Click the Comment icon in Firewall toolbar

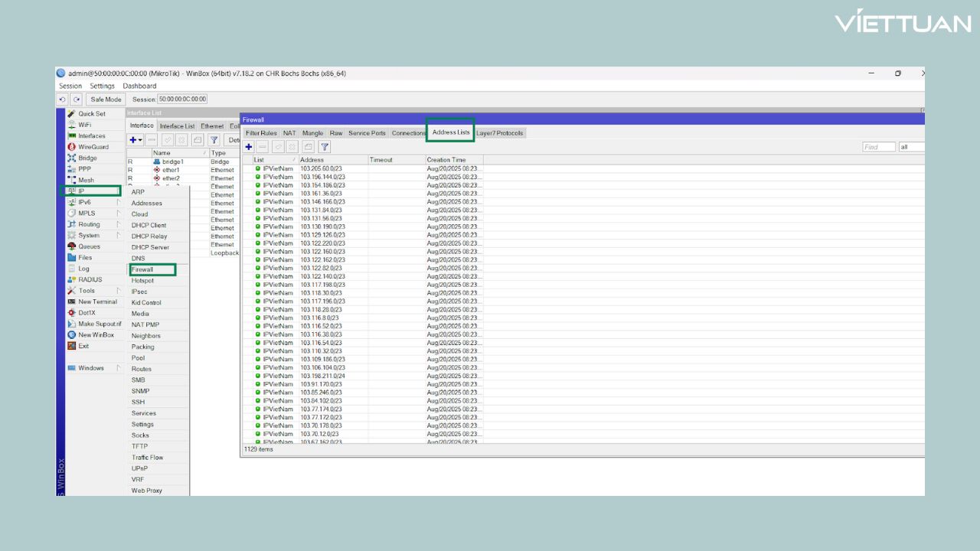pos(308,146)
